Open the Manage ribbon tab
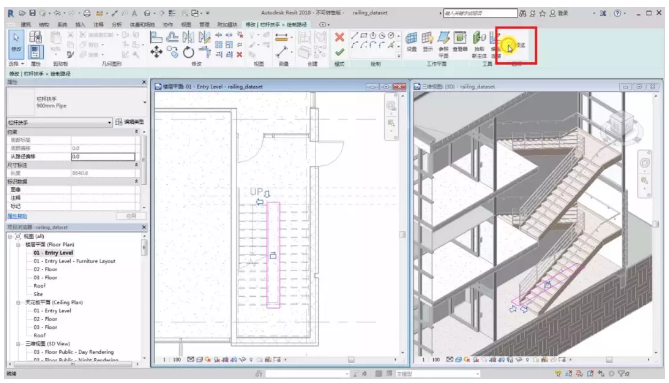The height and width of the screenshot is (383, 669). [204, 25]
